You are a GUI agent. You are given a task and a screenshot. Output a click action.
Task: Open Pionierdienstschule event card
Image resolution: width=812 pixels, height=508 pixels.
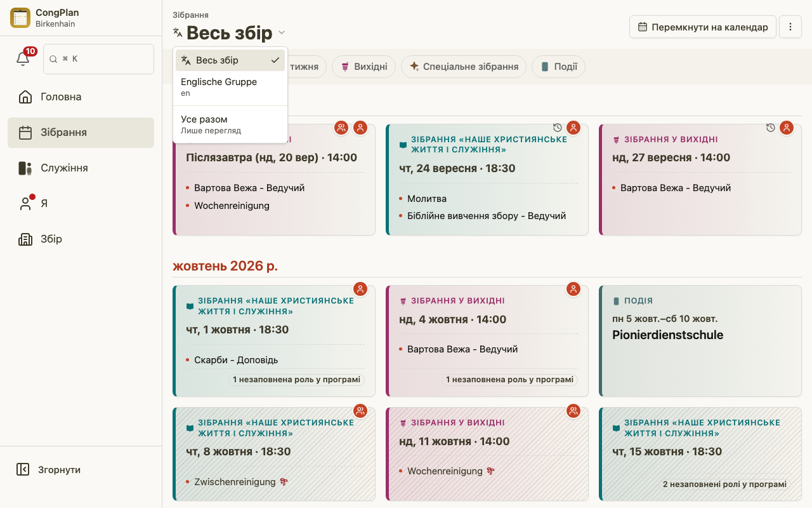[700, 341]
